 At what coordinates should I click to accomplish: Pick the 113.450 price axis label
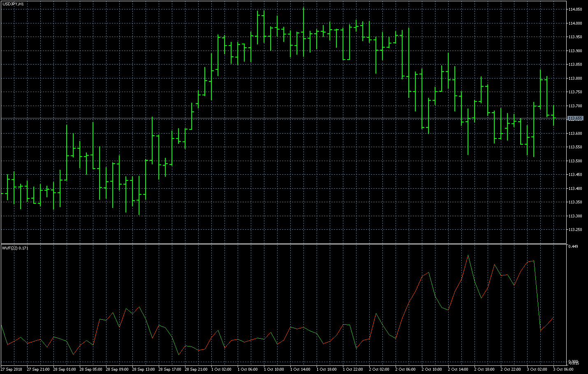575,175
